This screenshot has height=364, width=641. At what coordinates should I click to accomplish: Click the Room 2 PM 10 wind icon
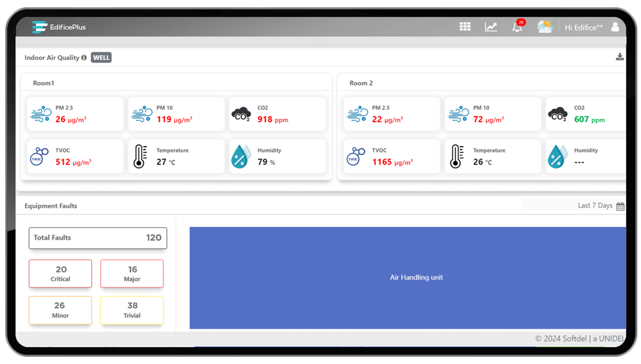point(458,114)
